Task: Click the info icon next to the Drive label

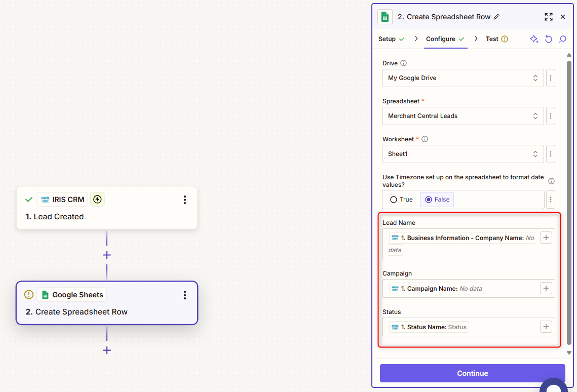Action: [403, 63]
